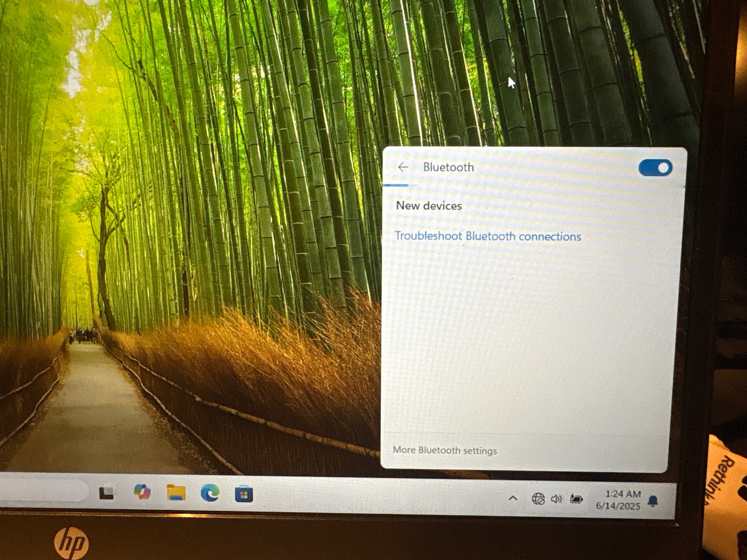
Task: Open Task View from the taskbar
Action: coord(106,493)
